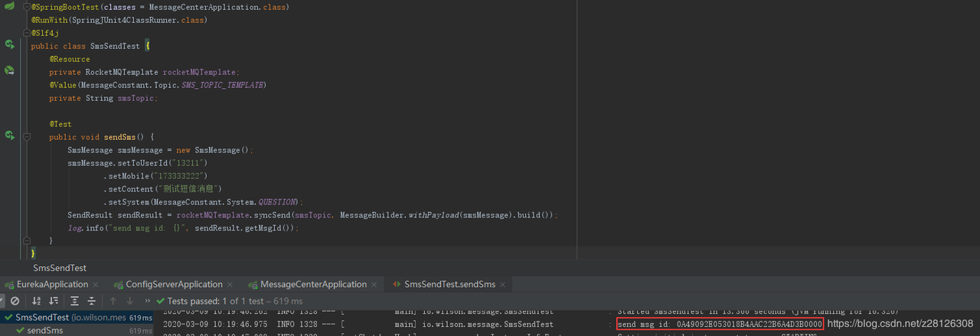Viewport: 980px width, 336px height.
Task: Click the @Slf4j annotation
Action: click(45, 33)
